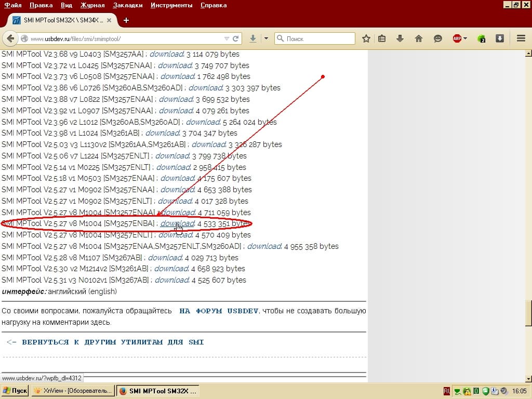Download V2.3.68 v9 L0403 SM3257AA
This screenshot has height=399, width=532.
[167, 54]
